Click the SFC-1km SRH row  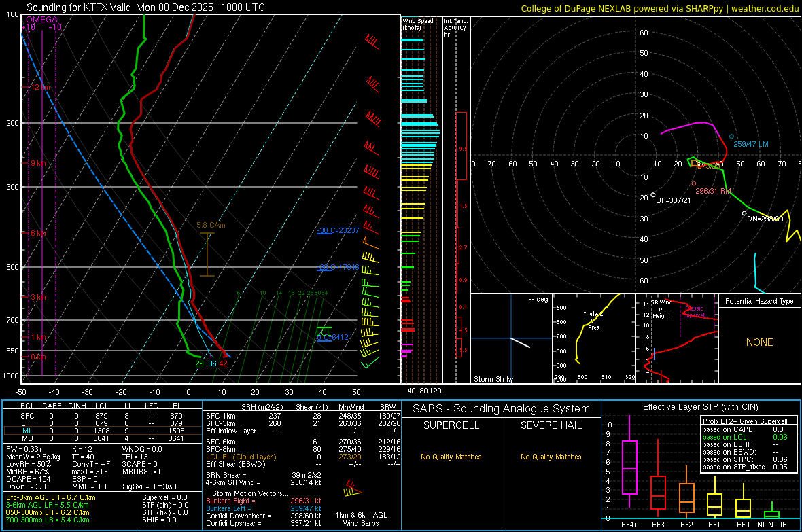click(303, 416)
